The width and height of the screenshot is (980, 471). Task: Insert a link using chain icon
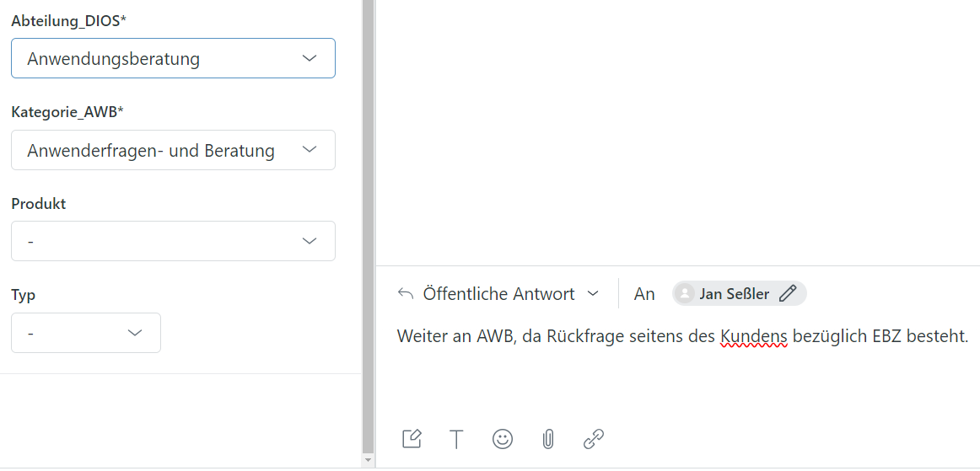[594, 439]
